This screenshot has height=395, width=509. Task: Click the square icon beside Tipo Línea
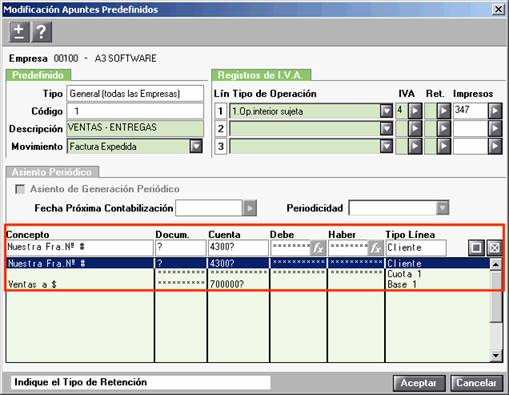(x=476, y=248)
